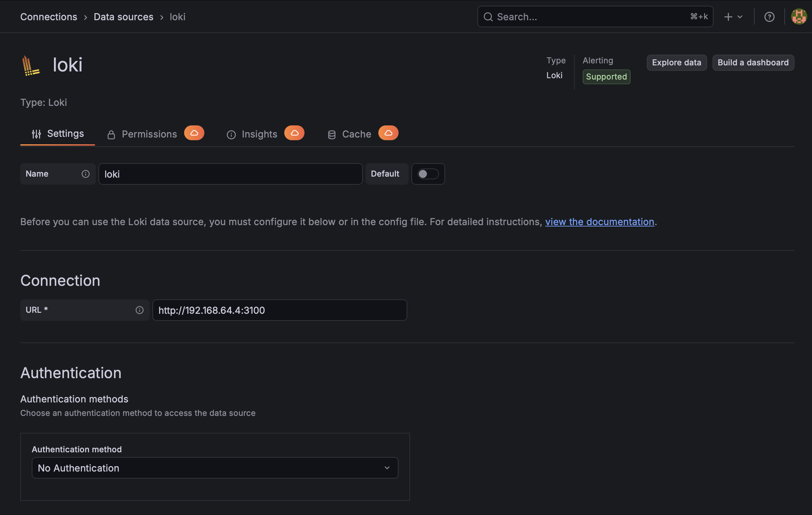
Task: Click the Cache database icon
Action: coord(332,135)
